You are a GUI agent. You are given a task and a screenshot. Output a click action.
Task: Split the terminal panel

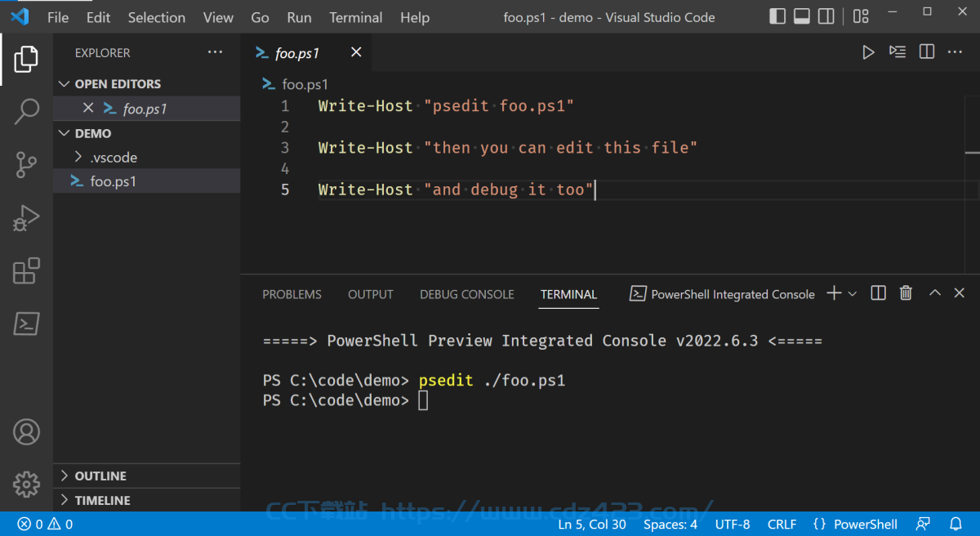(x=878, y=293)
